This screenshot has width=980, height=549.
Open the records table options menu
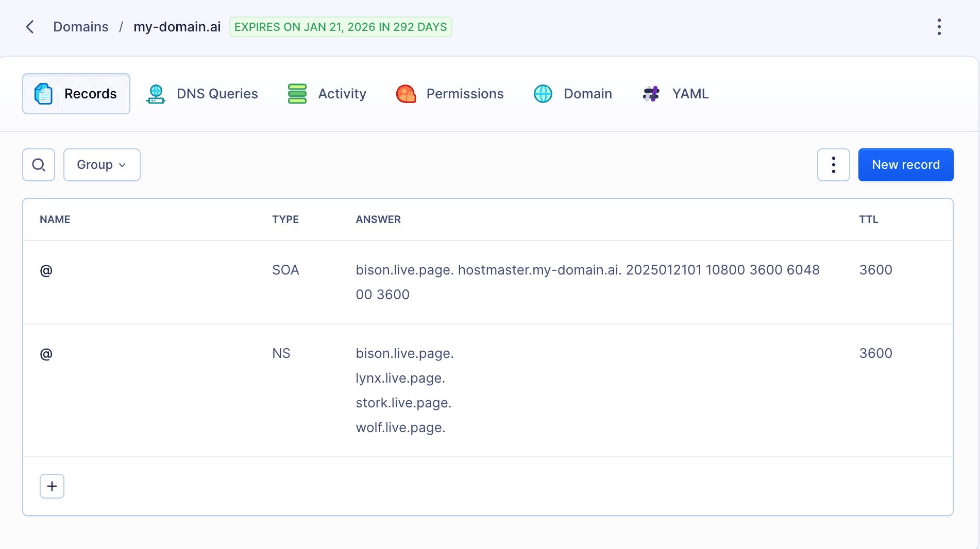[x=833, y=165]
